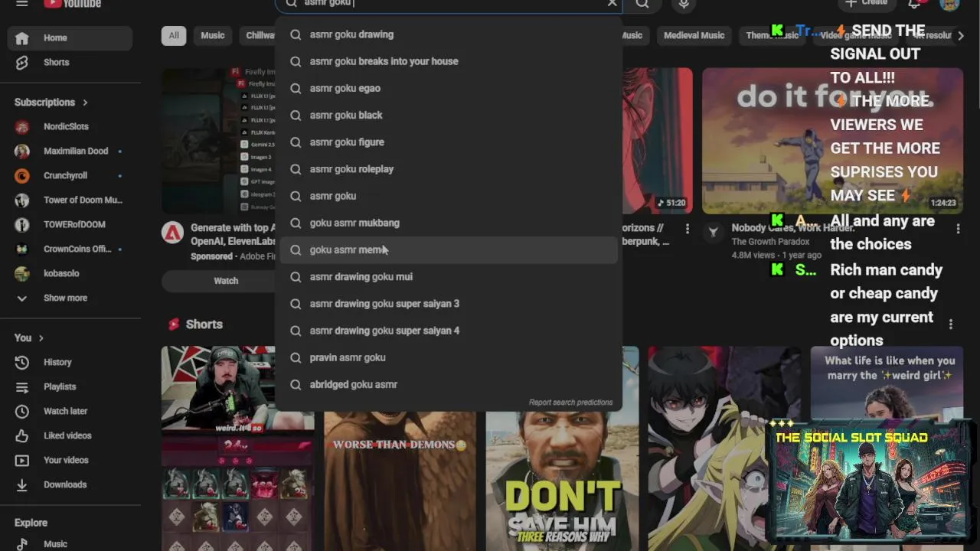The height and width of the screenshot is (551, 980).
Task: Go to Home in sidebar
Action: pos(70,37)
